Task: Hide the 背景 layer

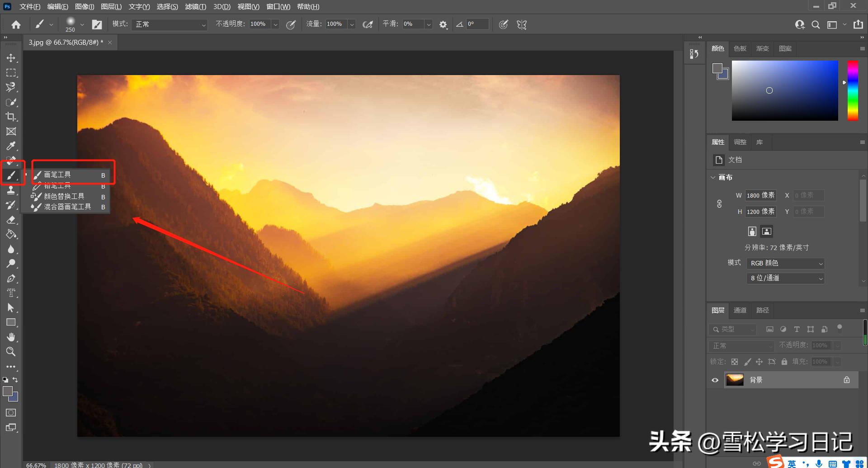Action: point(715,380)
